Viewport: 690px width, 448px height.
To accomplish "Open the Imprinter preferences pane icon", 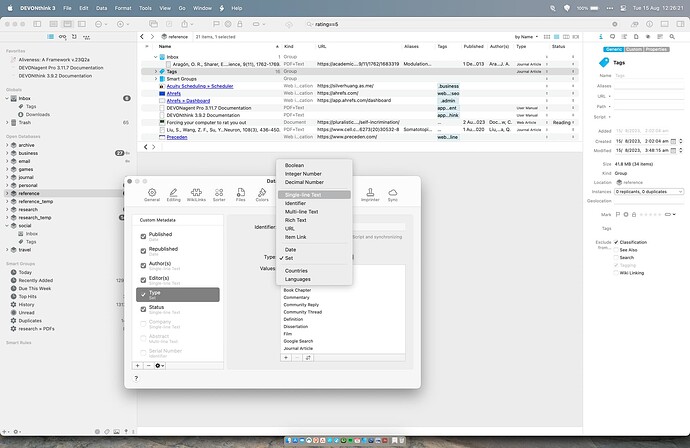I will click(370, 194).
